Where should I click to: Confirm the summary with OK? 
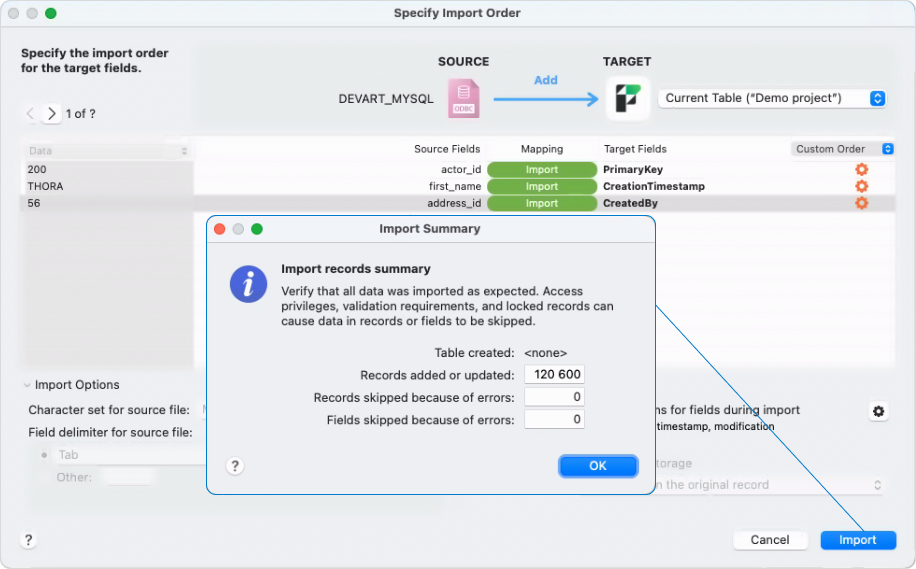(598, 466)
